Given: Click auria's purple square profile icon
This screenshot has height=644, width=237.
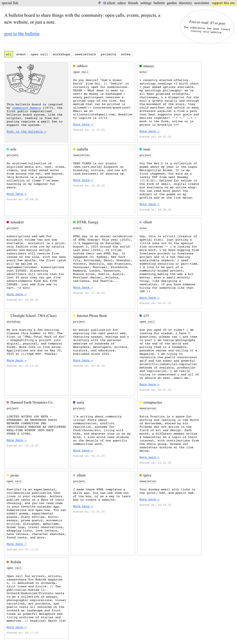Looking at the screenshot, I should click(74, 402).
